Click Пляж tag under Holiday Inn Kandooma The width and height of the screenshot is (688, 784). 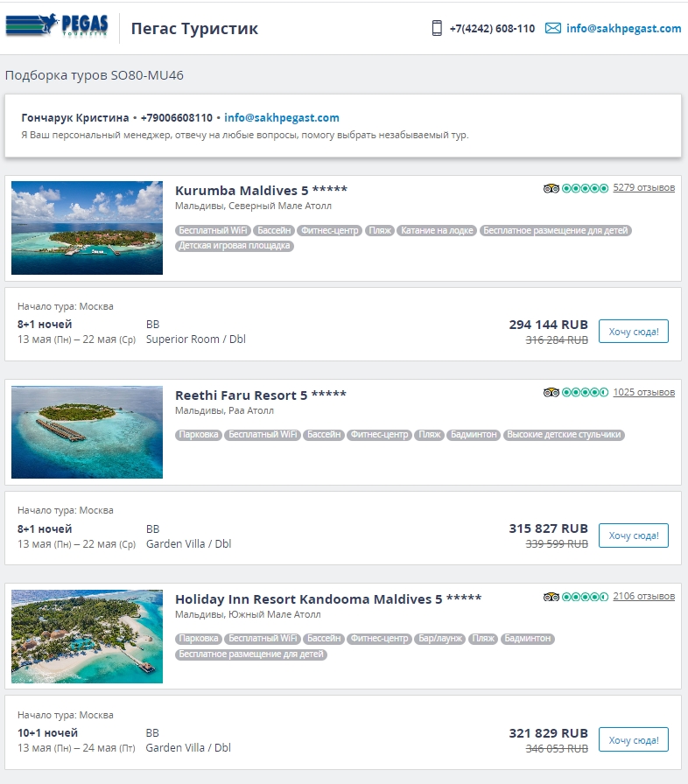pos(483,639)
